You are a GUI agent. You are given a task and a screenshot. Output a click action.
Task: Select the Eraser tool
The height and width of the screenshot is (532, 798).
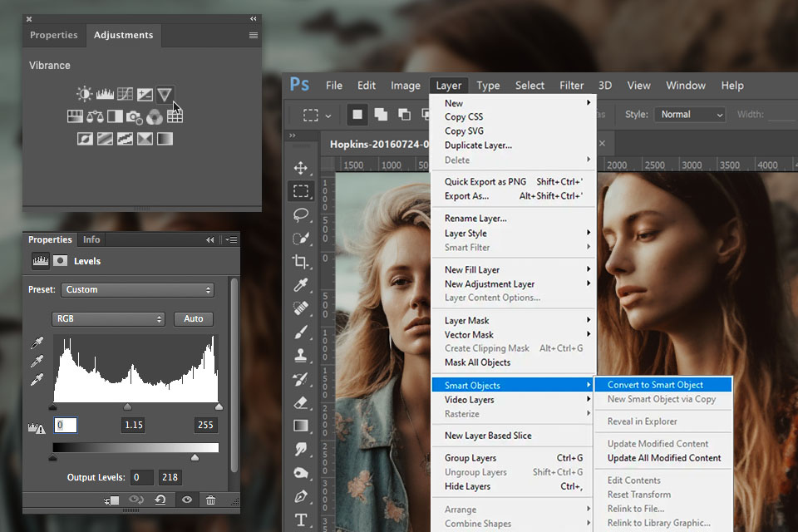301,402
